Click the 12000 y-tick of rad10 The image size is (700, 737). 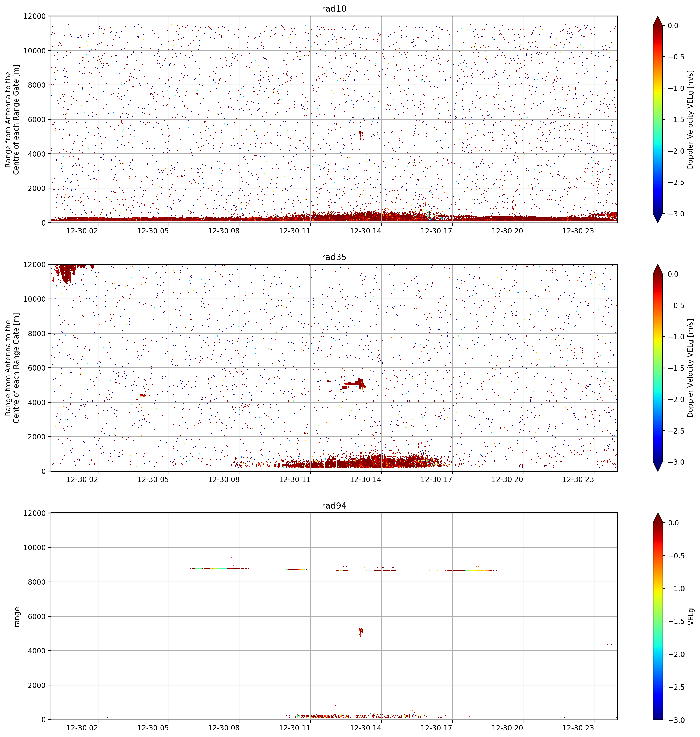(35, 17)
